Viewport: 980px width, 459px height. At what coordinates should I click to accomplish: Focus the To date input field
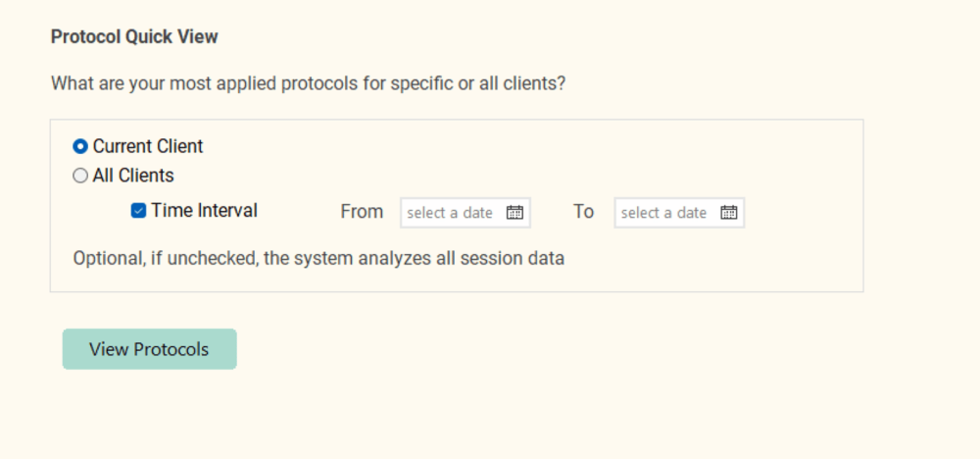pyautogui.click(x=679, y=213)
